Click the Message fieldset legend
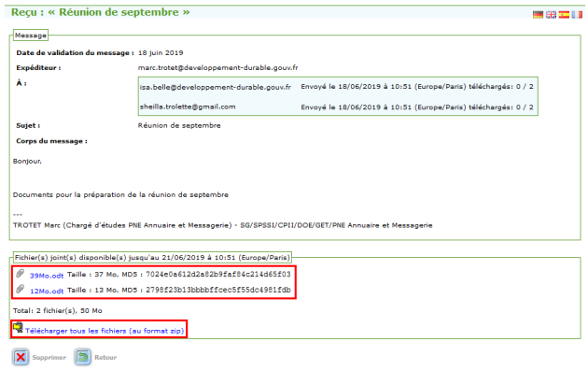 tap(31, 36)
